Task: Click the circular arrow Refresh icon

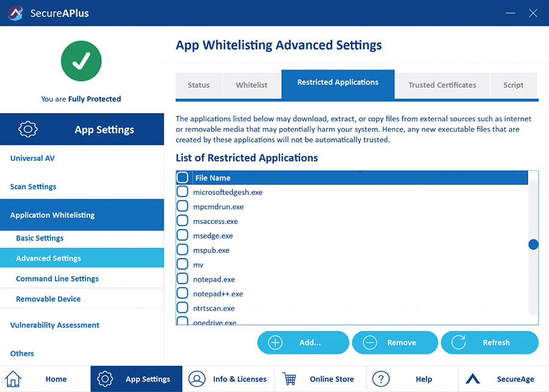Action: pos(458,342)
